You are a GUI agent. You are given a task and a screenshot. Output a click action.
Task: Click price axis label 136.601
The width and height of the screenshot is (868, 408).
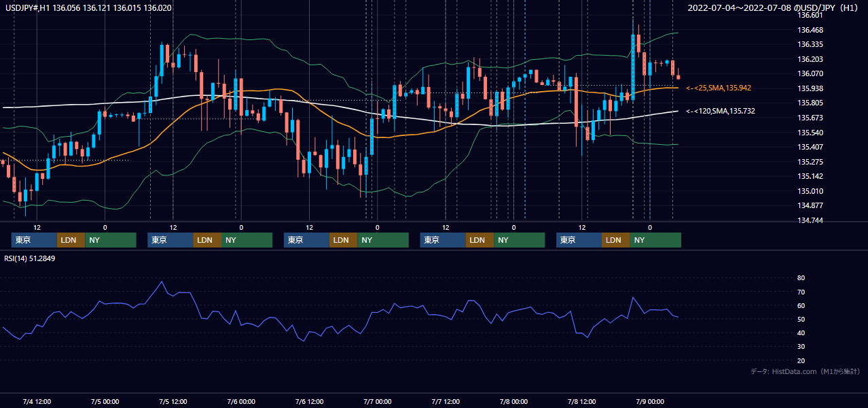pos(812,15)
